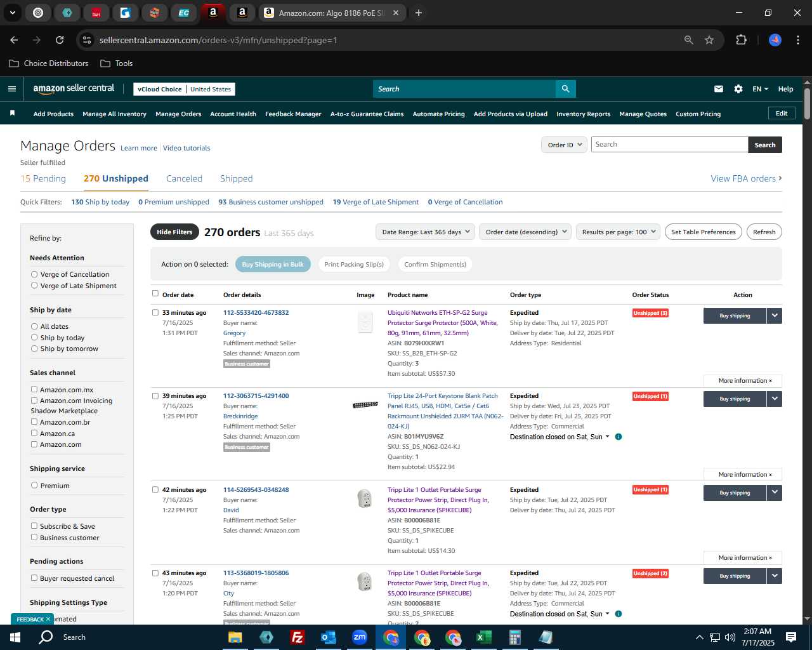Click Set Table Preferences button
Screen dimensions: 812x650
704,232
